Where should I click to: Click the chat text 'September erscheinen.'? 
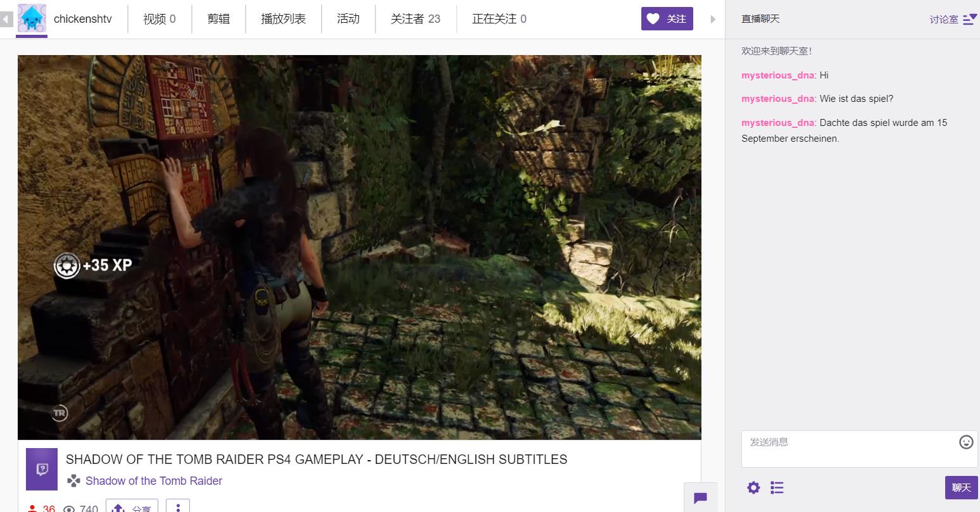791,139
